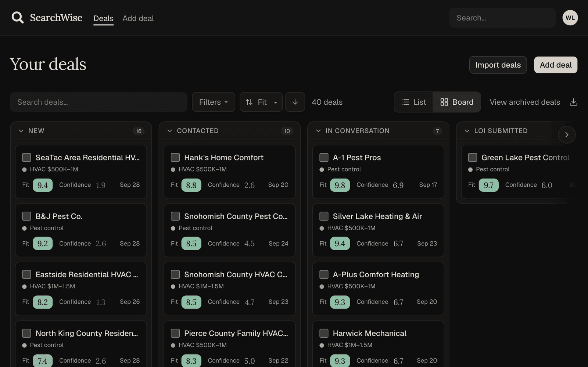Screen dimensions: 588x367
Task: Open View archived deals link
Action: tap(525, 102)
